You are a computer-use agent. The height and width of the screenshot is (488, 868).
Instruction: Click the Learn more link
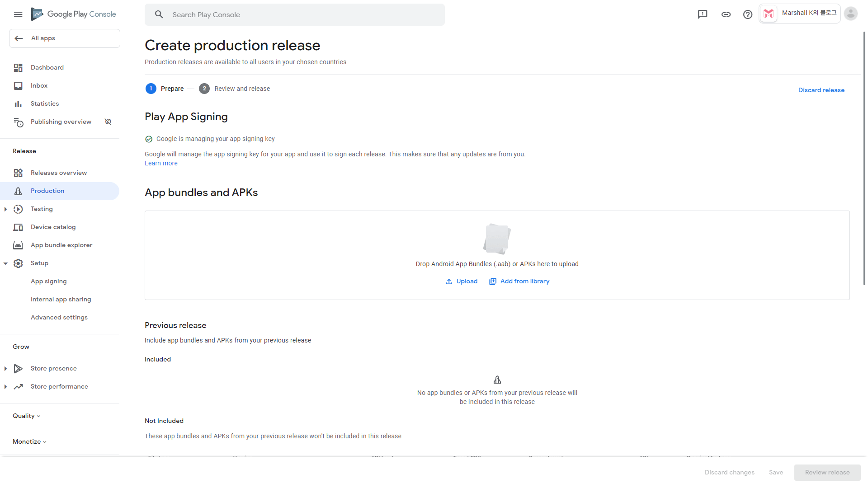(x=161, y=164)
